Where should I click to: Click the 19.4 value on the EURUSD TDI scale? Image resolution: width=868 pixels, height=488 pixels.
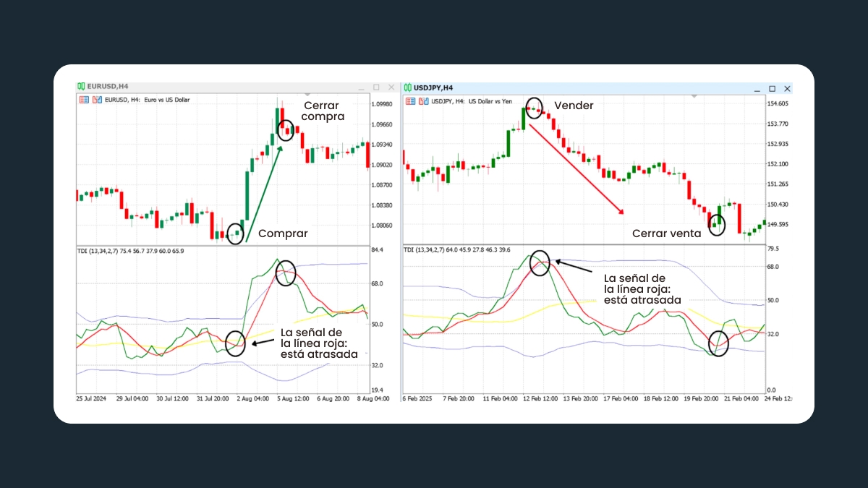(x=378, y=390)
